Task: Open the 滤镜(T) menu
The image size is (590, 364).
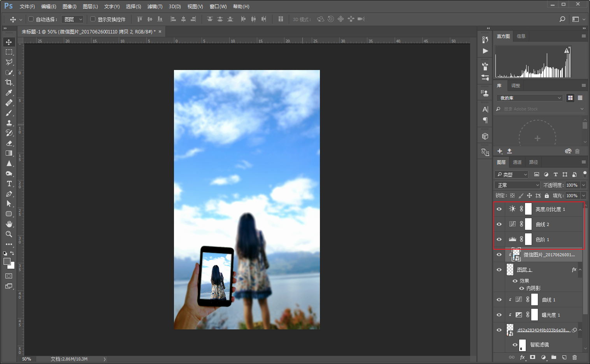Action: point(155,7)
